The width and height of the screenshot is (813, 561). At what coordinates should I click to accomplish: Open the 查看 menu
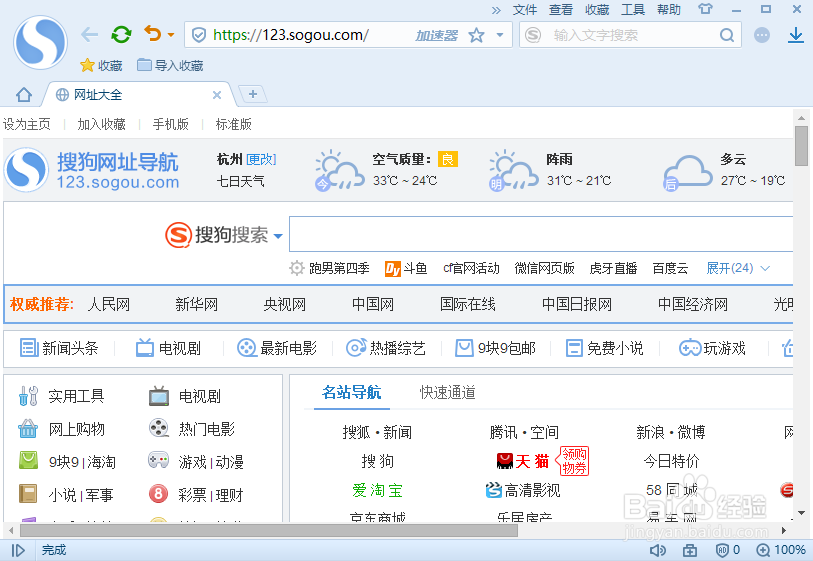pos(561,10)
